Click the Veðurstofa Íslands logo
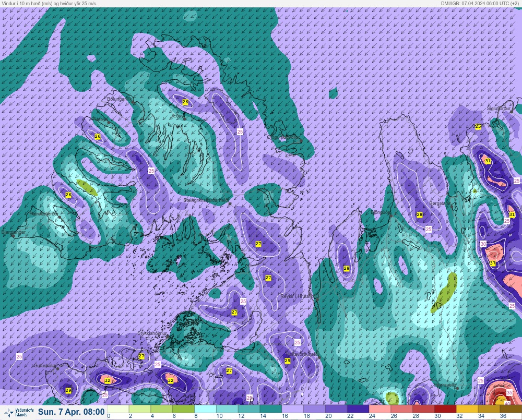This screenshot has width=522, height=420. pyautogui.click(x=19, y=412)
